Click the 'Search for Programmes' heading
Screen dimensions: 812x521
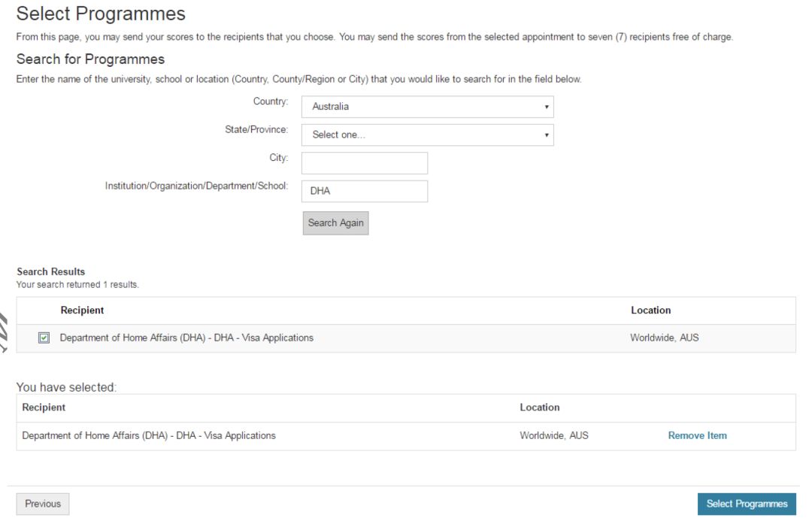[90, 59]
